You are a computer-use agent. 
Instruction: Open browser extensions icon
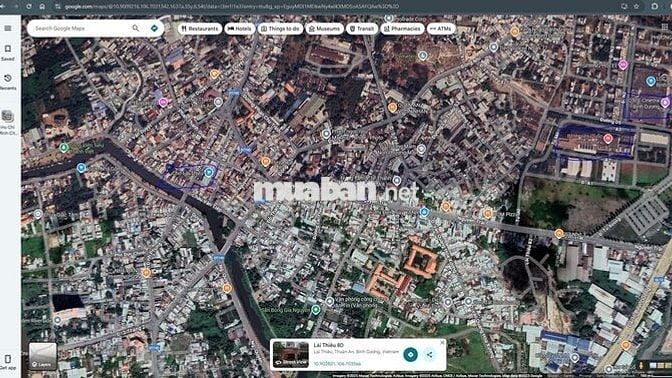(654, 6)
